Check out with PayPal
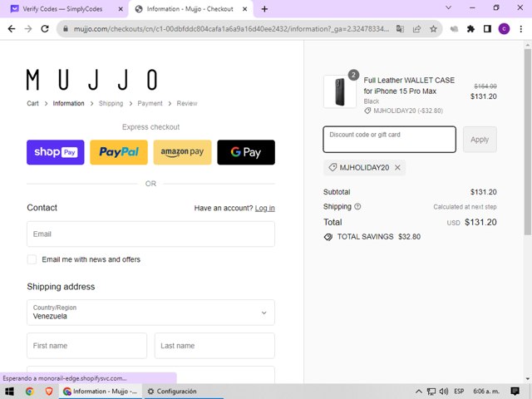 pyautogui.click(x=119, y=152)
